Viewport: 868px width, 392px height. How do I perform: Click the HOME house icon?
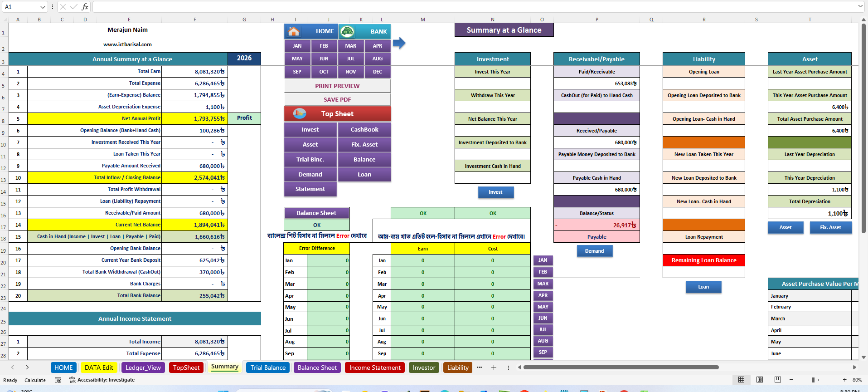[x=294, y=31]
